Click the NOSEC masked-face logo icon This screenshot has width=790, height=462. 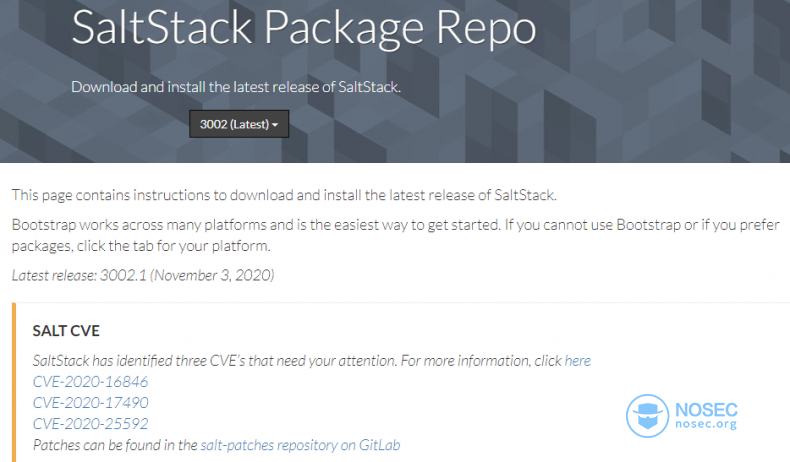[x=647, y=416]
